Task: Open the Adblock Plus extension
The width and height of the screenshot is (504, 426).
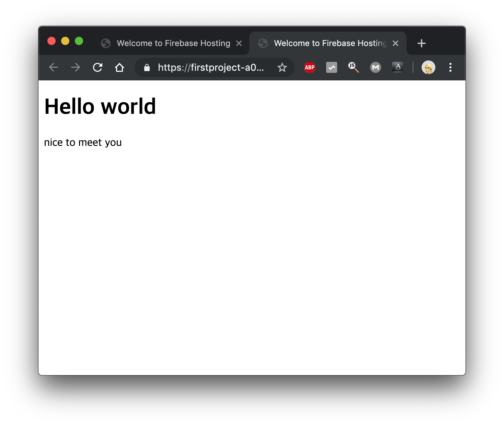Action: (x=310, y=67)
